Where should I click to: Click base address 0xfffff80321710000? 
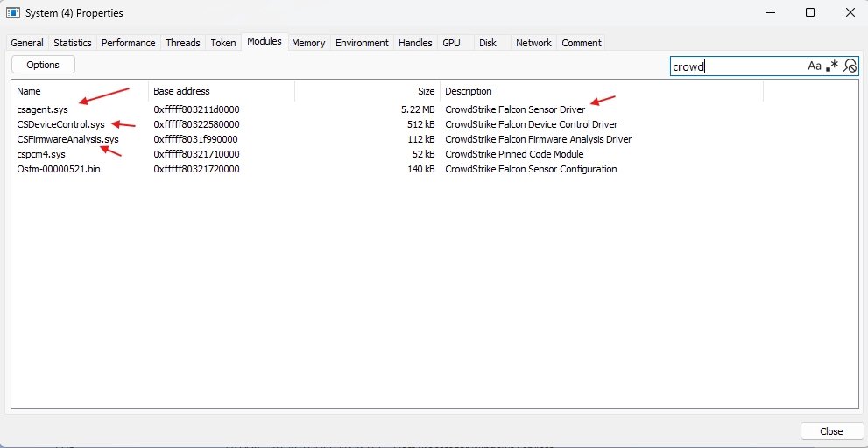196,154
